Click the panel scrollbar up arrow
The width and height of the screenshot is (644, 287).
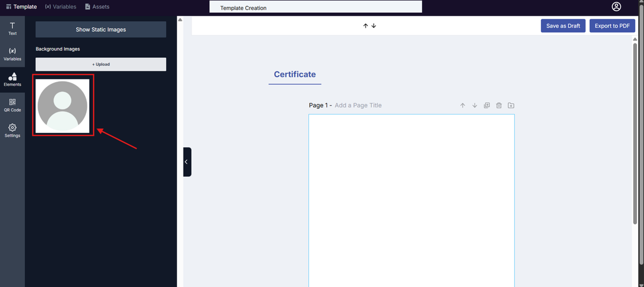click(180, 20)
